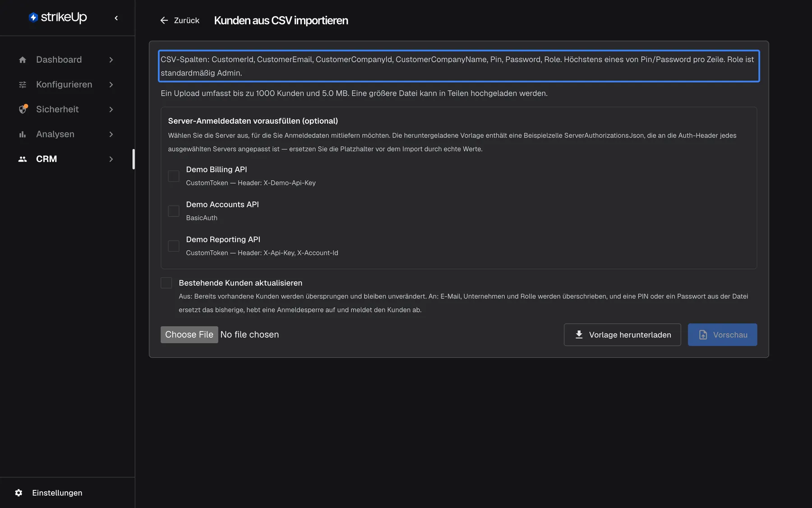Click the Demo Reporting API label
Viewport: 812px width, 508px height.
(223, 239)
